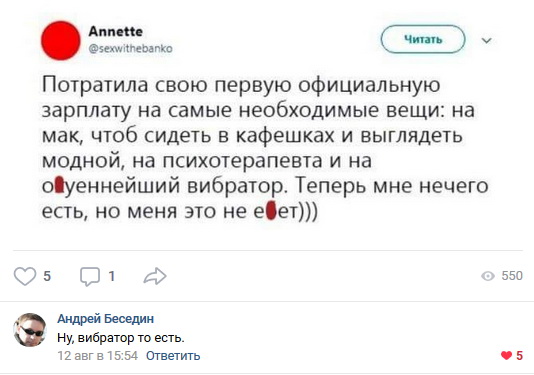Expand the chevron menu beside Читать

[487, 41]
